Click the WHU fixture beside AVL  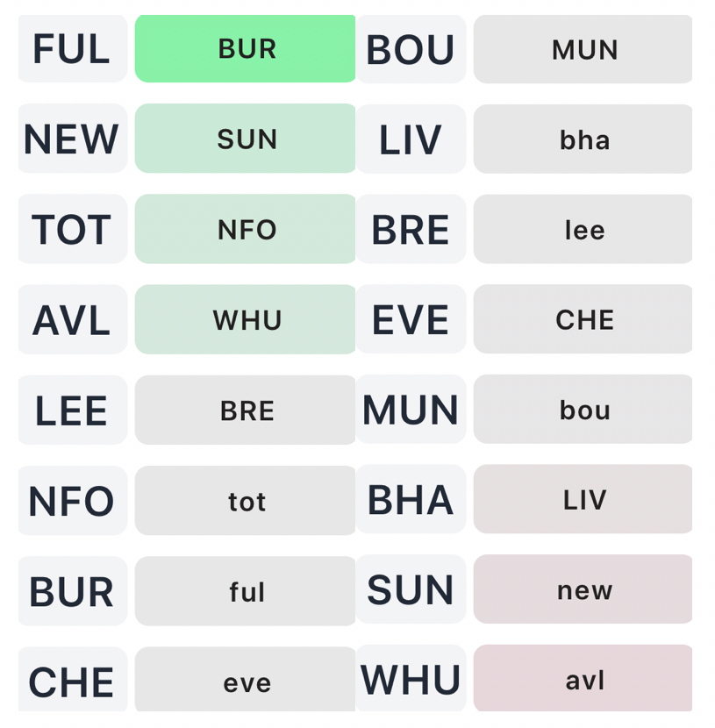click(x=246, y=320)
